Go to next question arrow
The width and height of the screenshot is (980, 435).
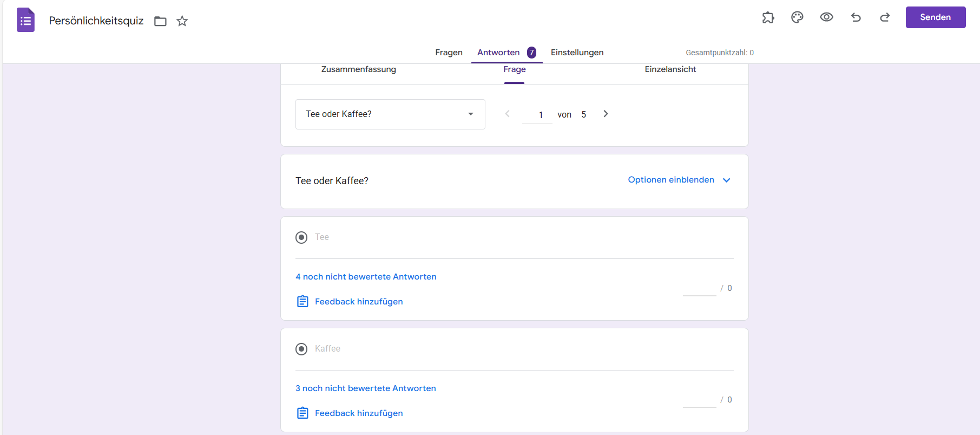606,114
